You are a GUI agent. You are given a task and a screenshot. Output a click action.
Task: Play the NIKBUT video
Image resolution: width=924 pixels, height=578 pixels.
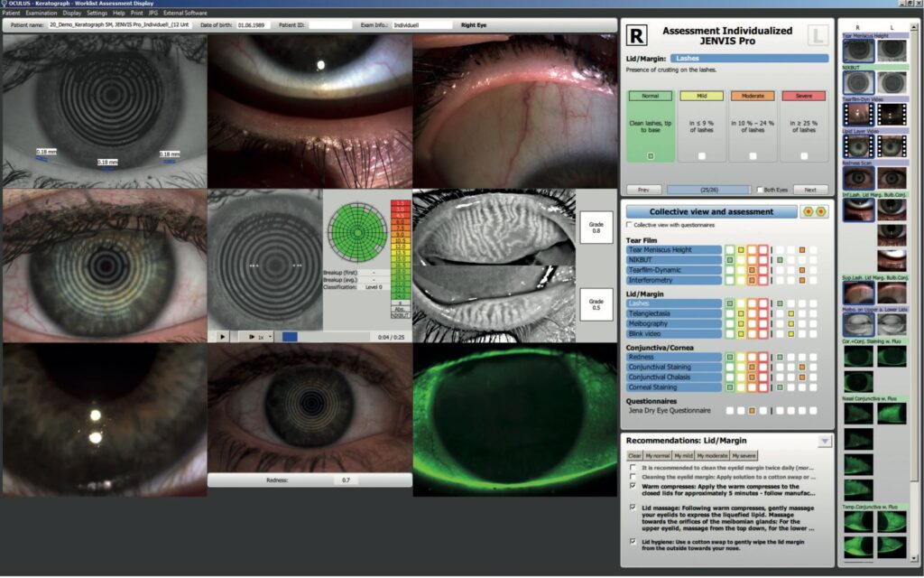coord(222,337)
